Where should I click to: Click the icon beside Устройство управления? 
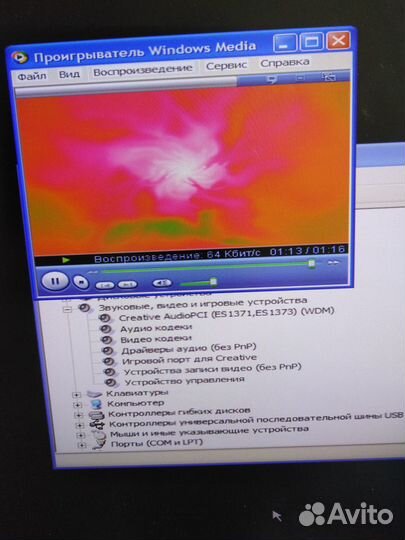coord(111,383)
